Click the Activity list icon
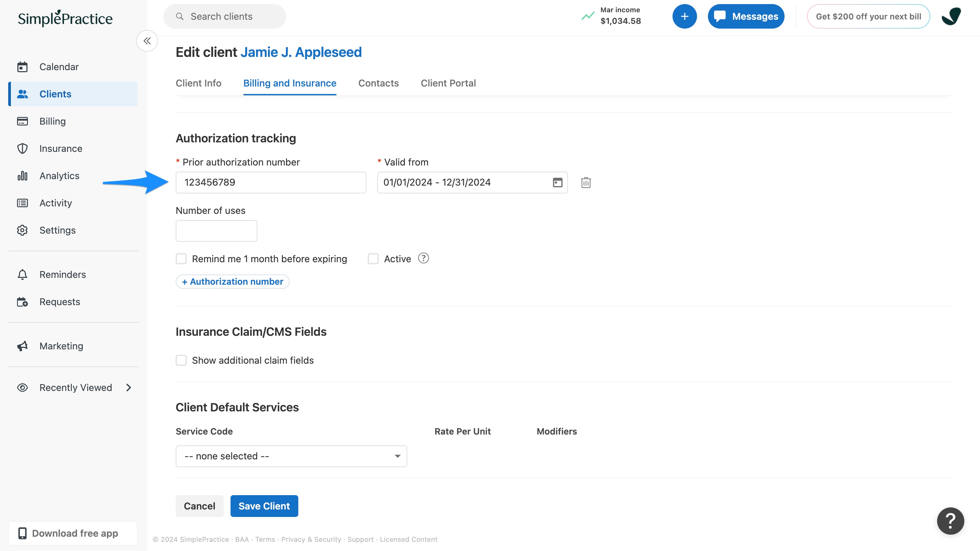980x551 pixels. (x=22, y=203)
